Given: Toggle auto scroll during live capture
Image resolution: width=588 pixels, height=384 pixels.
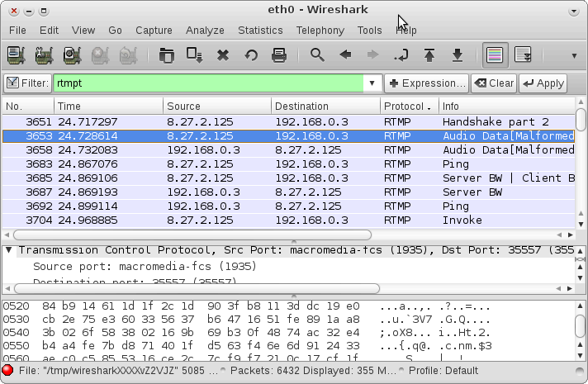Looking at the screenshot, I should (523, 55).
